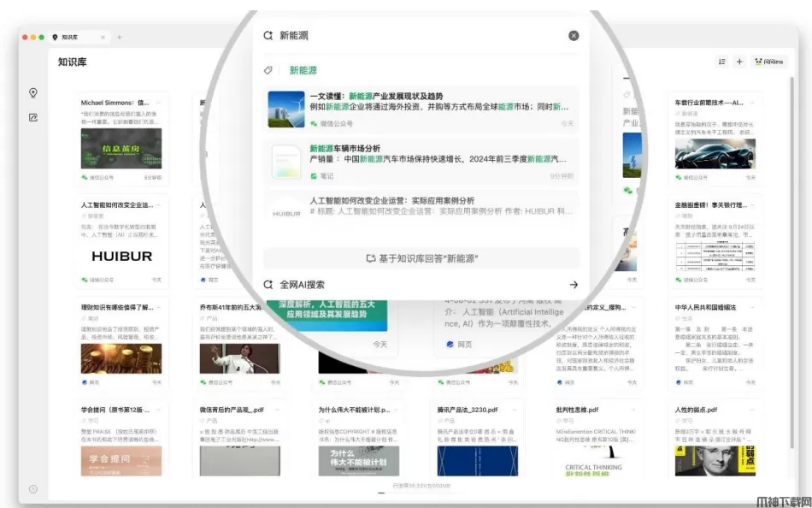Viewport: 812px width, 508px height.
Task: Click the HUIBUR logo card image
Action: (x=121, y=256)
